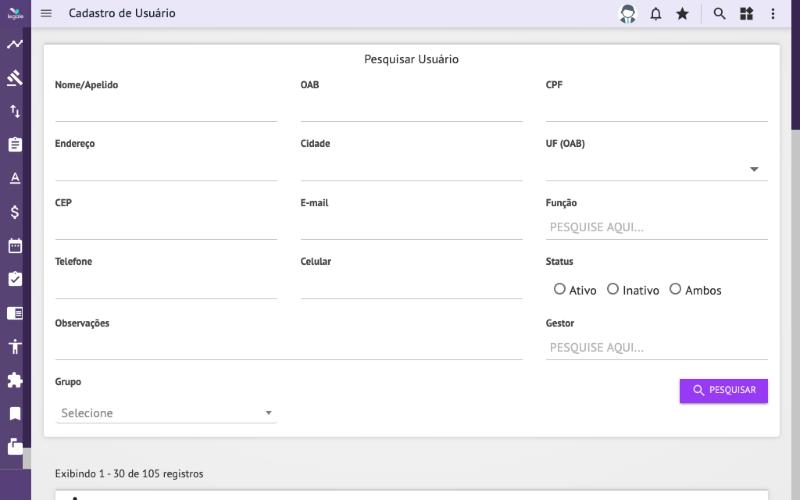
Task: Open the widgets dashboard icon
Action: click(x=746, y=14)
